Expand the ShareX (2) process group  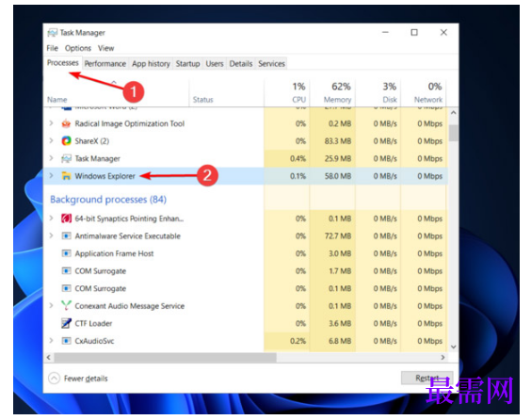[x=51, y=140]
